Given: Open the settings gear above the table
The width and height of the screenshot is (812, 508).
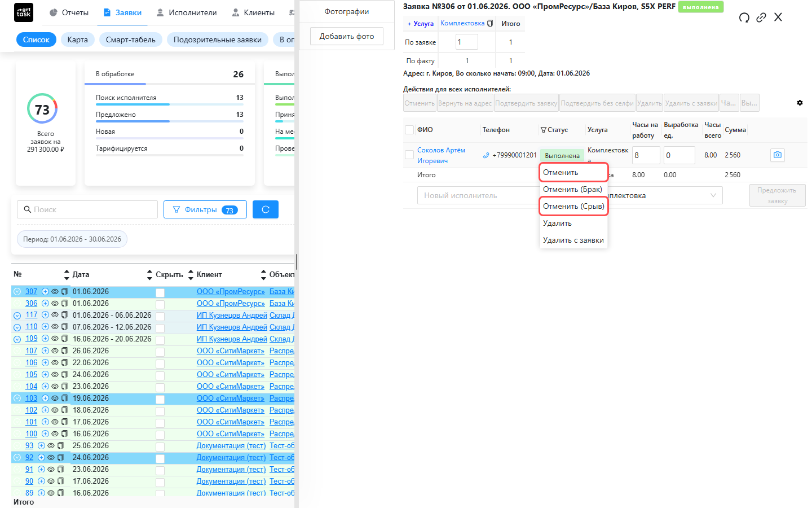Looking at the screenshot, I should coord(800,103).
